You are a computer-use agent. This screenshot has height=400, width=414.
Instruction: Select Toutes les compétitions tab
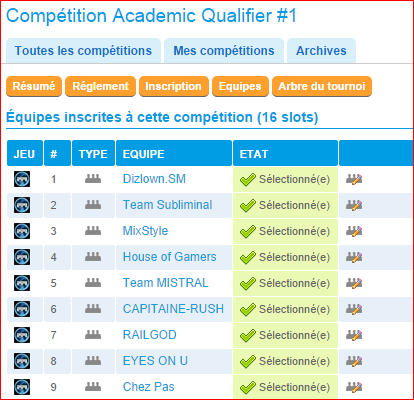83,51
